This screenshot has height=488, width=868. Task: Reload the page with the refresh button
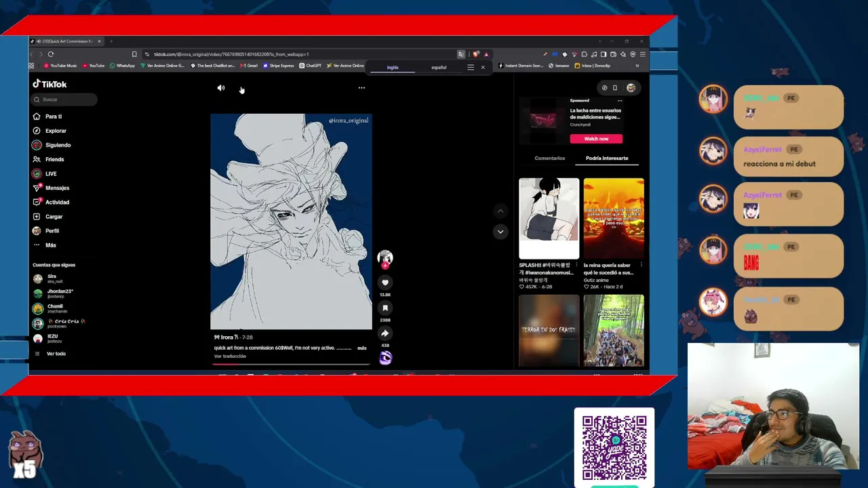[51, 54]
